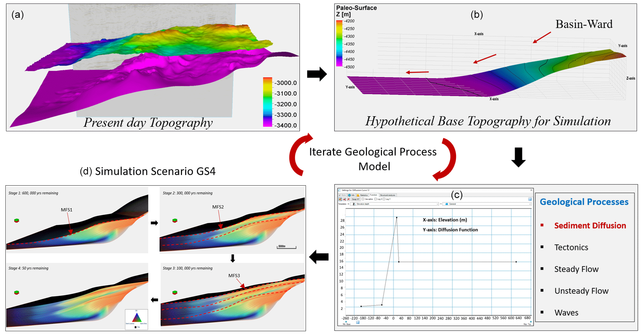The image size is (644, 335).
Task: Click the green-red orientation cube in Stage 1
Action: [x=17, y=221]
